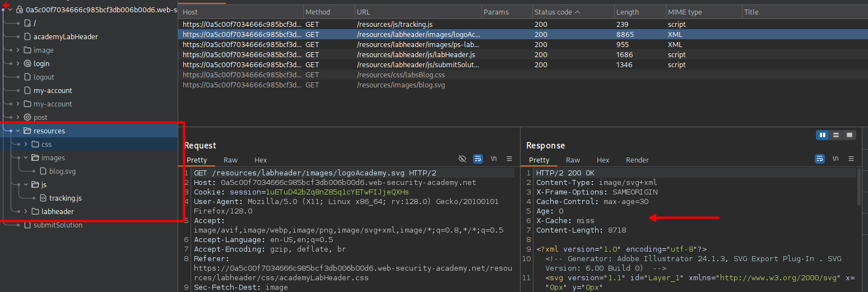Open the Raw tab in the Request panel

click(x=230, y=160)
